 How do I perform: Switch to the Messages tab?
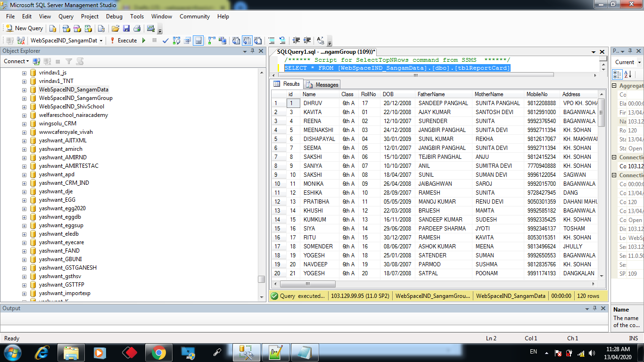tap(322, 85)
